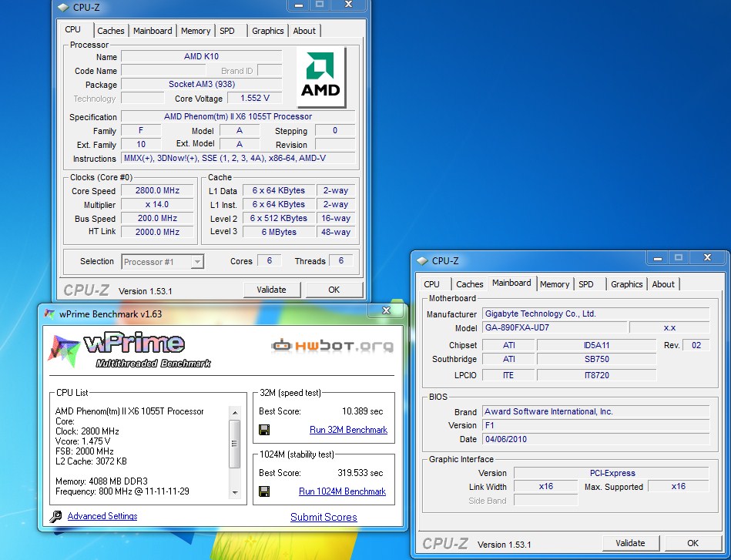Run the 1024M Benchmark link
This screenshot has width=731, height=560.
coord(342,491)
